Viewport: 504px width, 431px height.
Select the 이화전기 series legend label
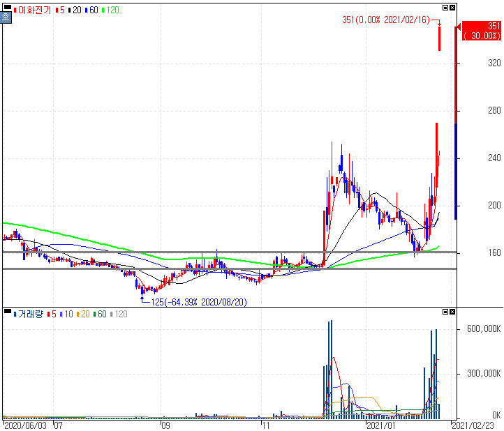34,10
